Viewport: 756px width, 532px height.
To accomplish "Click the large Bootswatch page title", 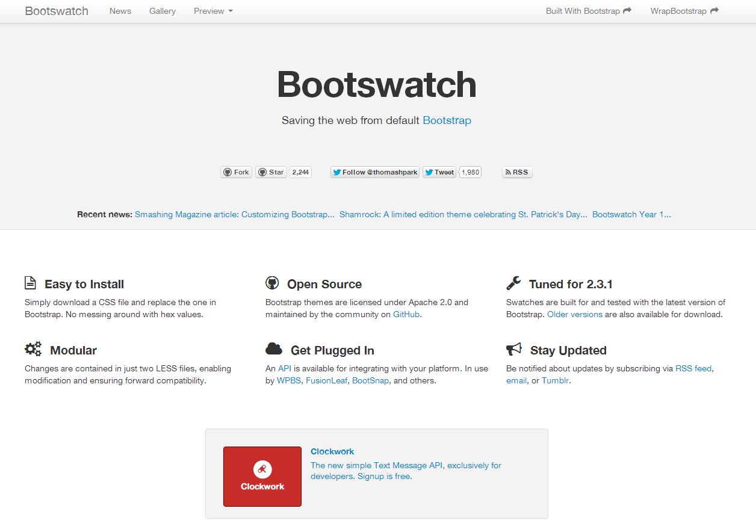I will tap(377, 84).
